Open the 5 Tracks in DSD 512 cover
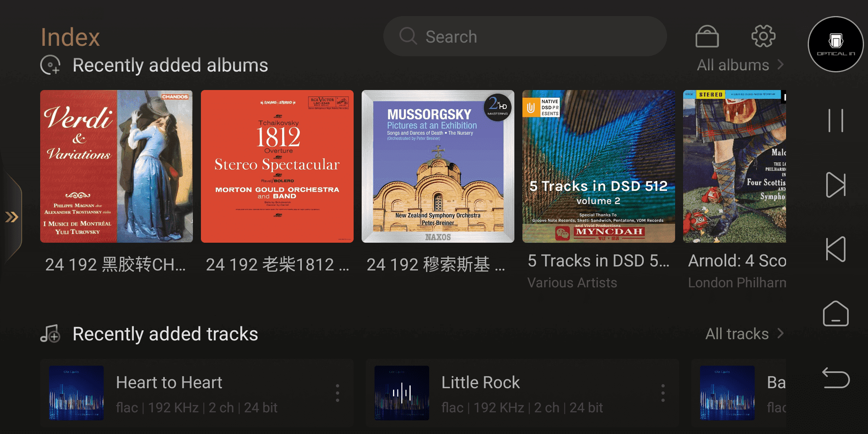 tap(599, 166)
